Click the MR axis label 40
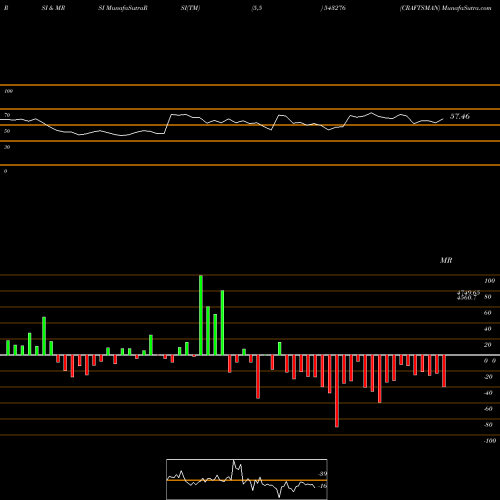500x500 pixels. [487, 329]
